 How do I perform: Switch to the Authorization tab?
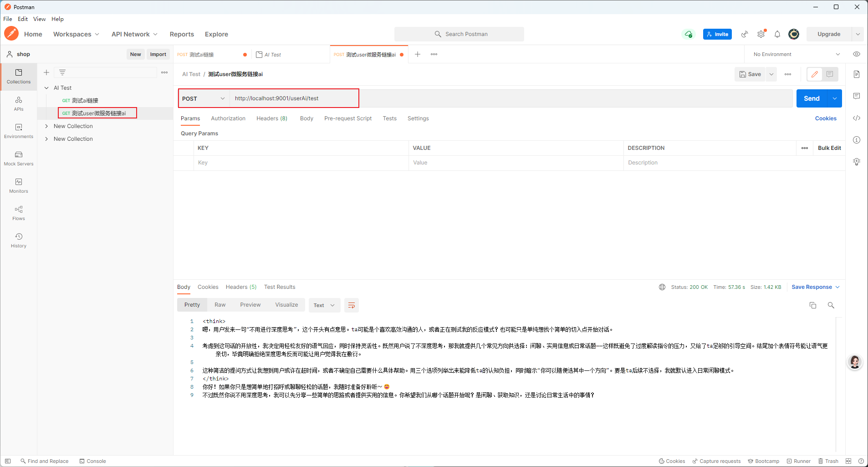coord(228,118)
